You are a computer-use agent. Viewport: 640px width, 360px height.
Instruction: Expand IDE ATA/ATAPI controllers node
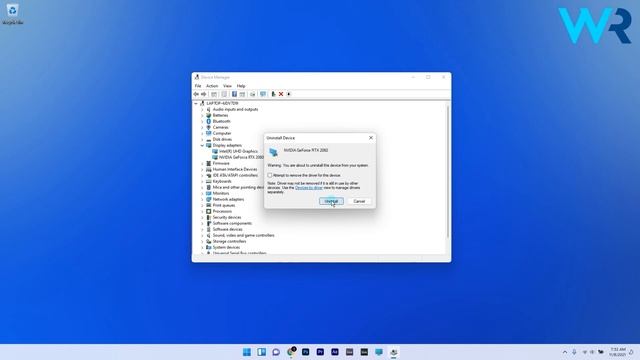click(202, 175)
